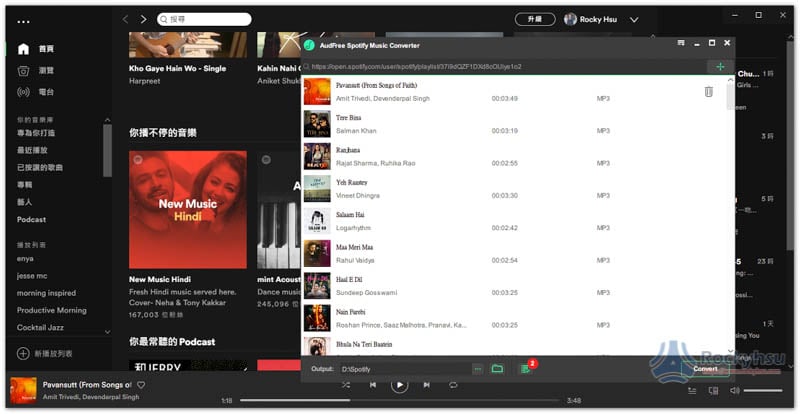800x414 pixels.
Task: Click the sidebar scroll up arrow
Action: tap(107, 120)
